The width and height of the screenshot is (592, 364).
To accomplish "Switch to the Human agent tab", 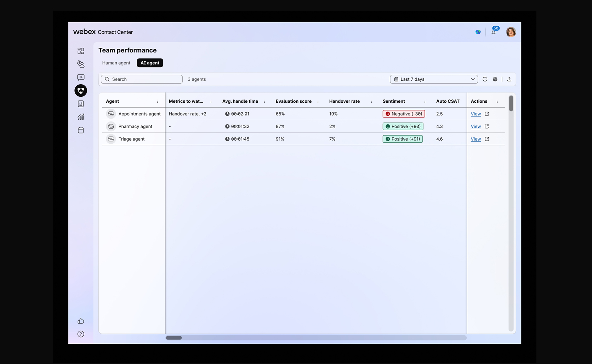I will click(116, 63).
